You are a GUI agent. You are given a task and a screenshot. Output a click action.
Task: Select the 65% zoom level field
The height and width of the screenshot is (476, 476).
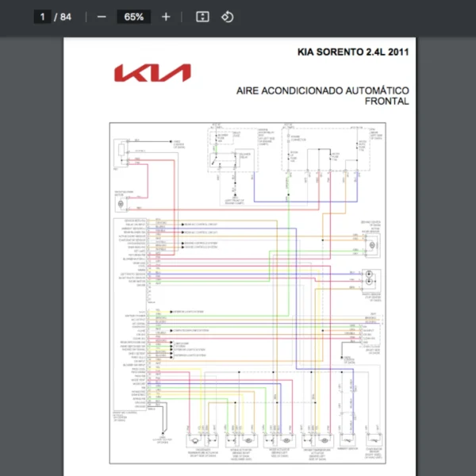134,17
